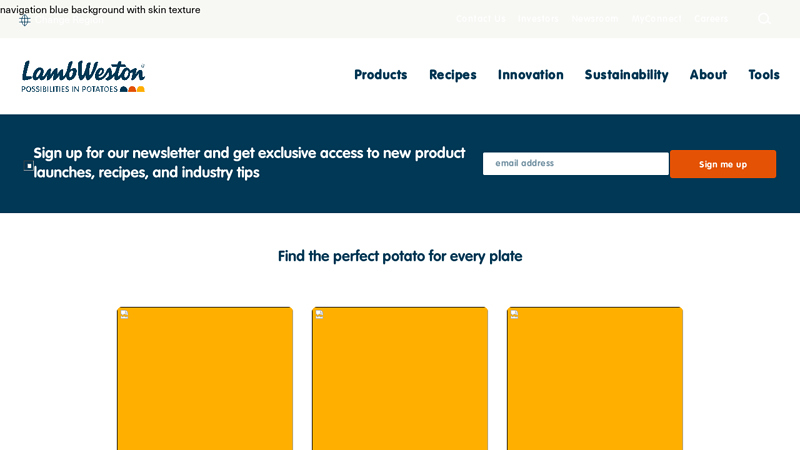Select the third yellow product card
This screenshot has height=450, width=800.
point(595,380)
